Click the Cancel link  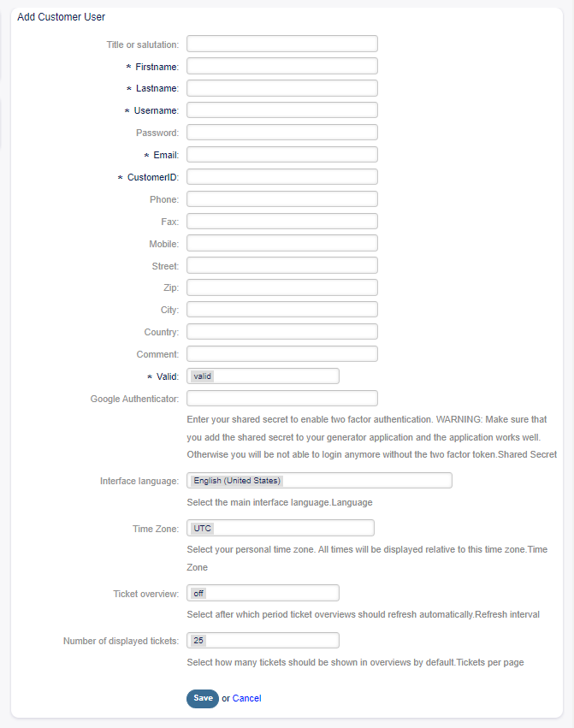tap(246, 698)
